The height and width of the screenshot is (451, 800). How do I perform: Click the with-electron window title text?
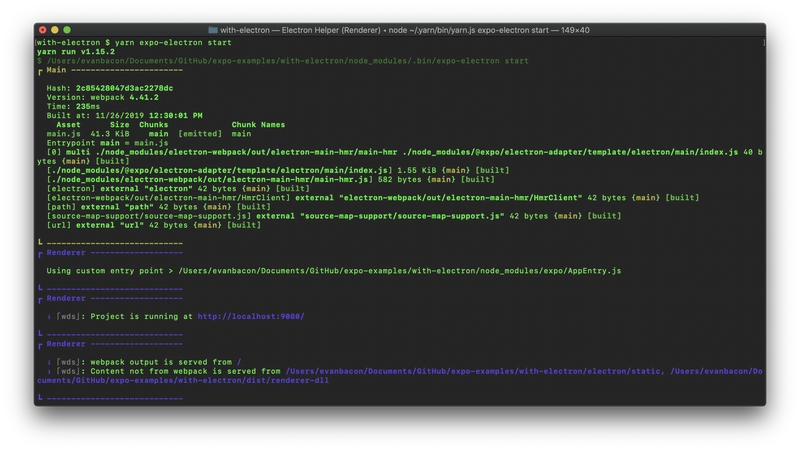[x=405, y=30]
